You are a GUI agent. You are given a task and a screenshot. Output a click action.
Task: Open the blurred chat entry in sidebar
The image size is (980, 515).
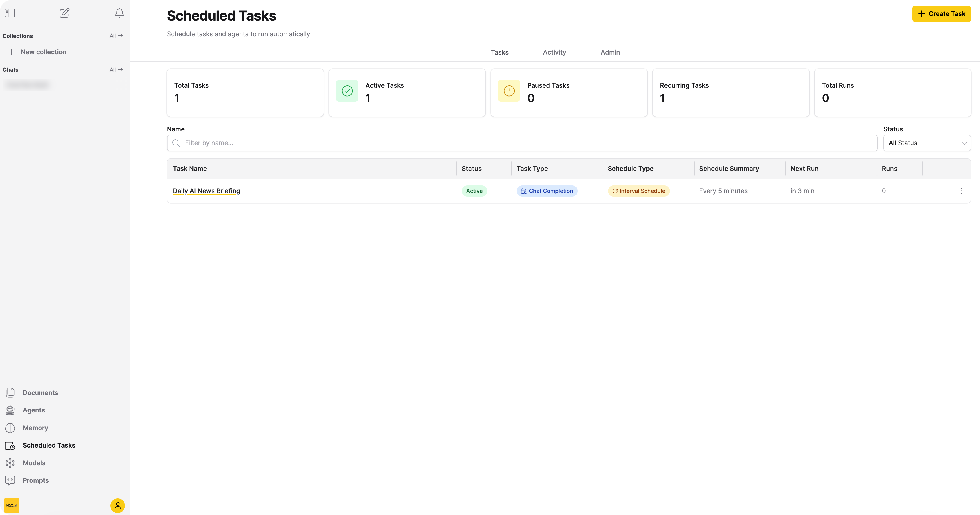coord(27,85)
